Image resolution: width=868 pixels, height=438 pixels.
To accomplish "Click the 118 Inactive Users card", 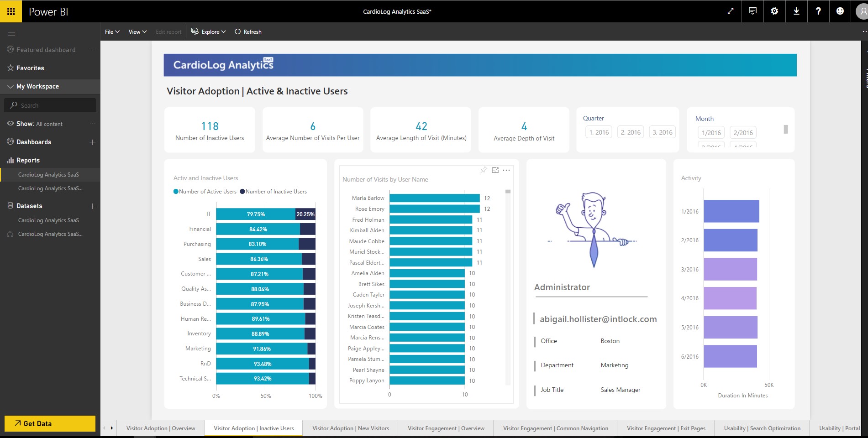I will [x=210, y=130].
